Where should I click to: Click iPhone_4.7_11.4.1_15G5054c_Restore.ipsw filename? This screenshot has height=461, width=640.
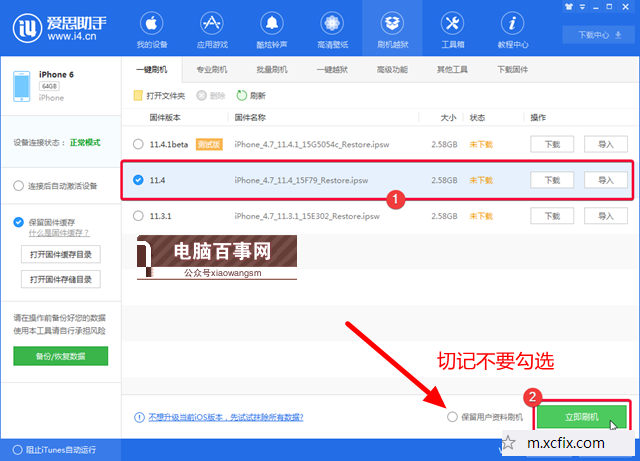(312, 144)
